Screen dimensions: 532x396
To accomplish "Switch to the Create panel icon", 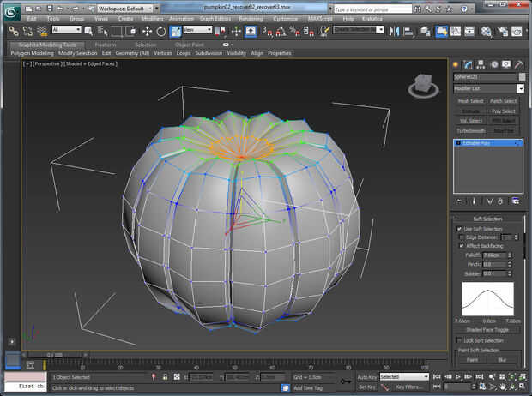I will [x=456, y=64].
